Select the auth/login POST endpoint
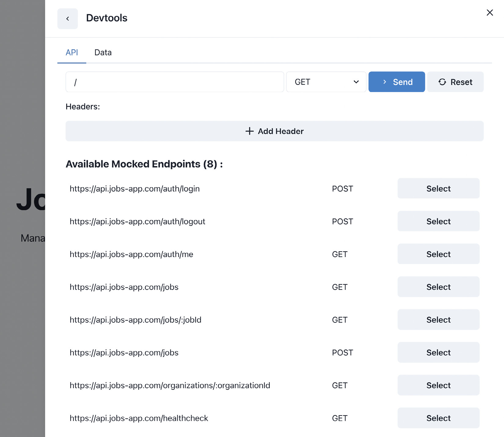The width and height of the screenshot is (504, 437). (438, 189)
